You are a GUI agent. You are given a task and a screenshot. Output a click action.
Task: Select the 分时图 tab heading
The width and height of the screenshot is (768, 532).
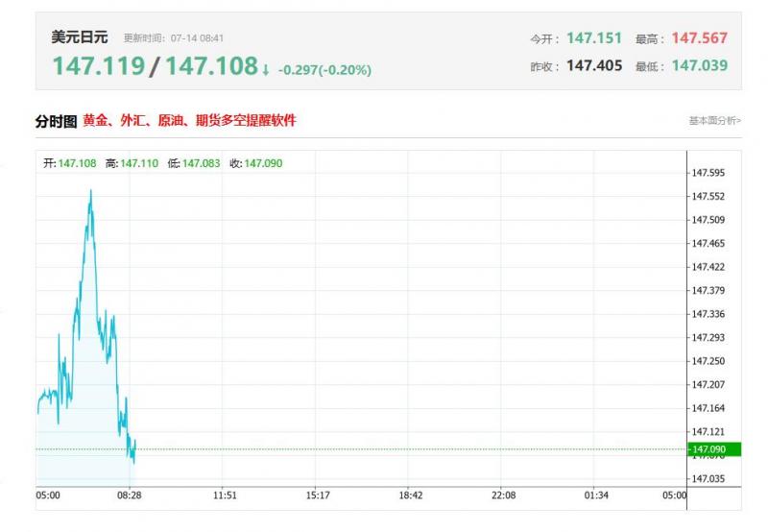click(x=56, y=122)
